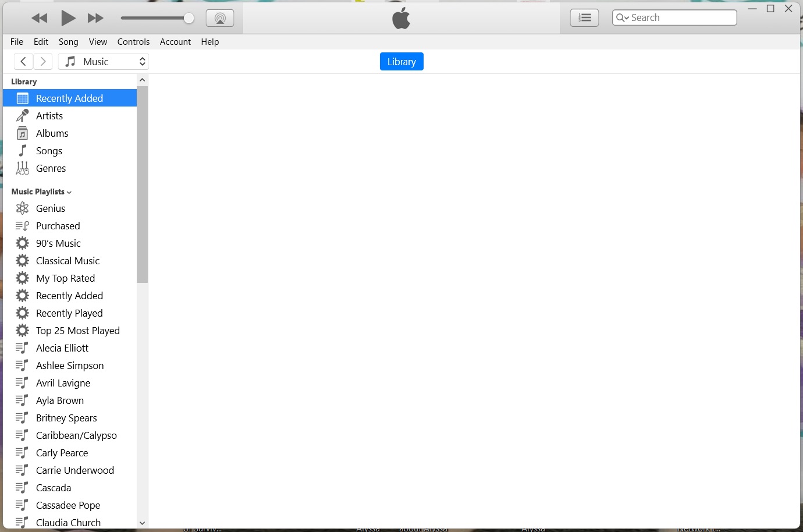Open the Recently Played gear icon

(x=23, y=313)
